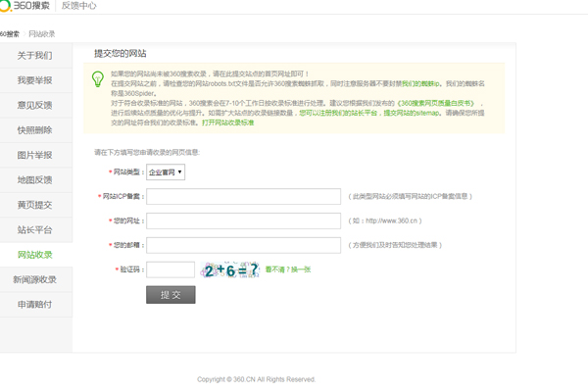Click the 网站ICP备案 input field

tap(243, 196)
